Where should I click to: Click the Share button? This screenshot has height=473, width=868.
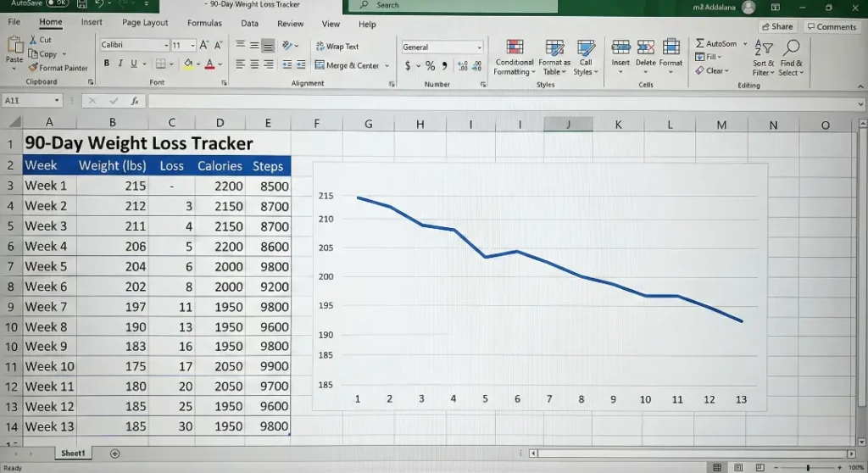pyautogui.click(x=776, y=26)
